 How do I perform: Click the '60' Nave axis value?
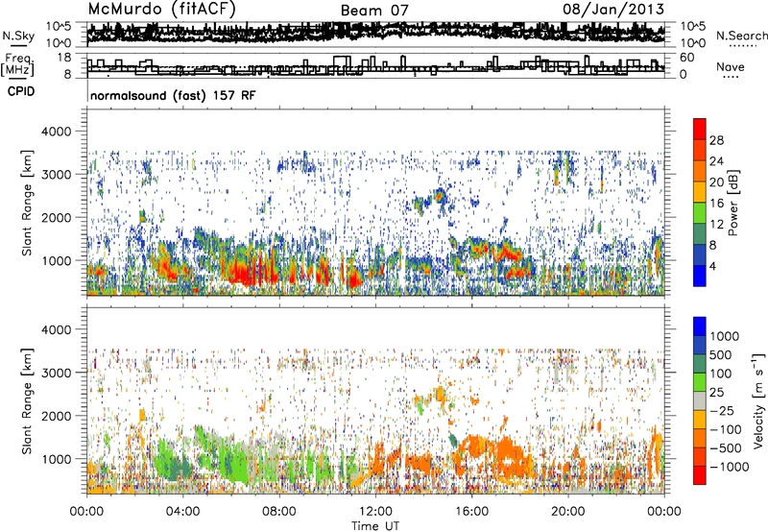click(x=686, y=58)
